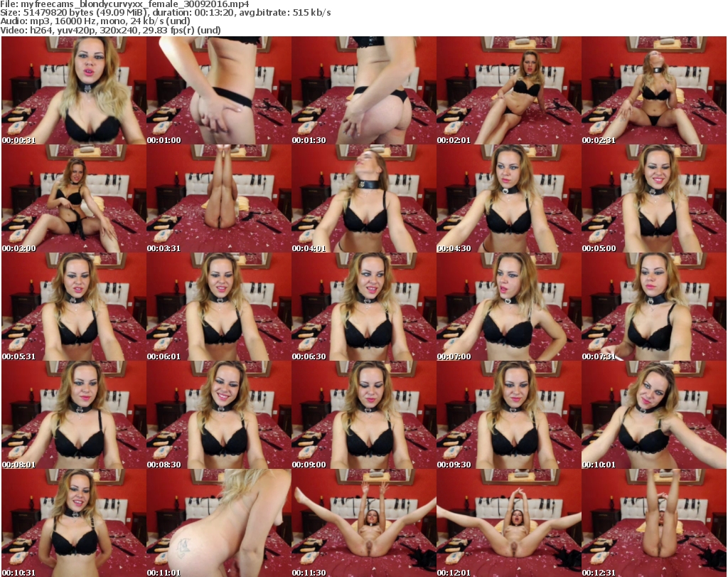728x577 pixels.
Task: Open the thumbnail stamped 00:07:00
Action: pos(509,307)
